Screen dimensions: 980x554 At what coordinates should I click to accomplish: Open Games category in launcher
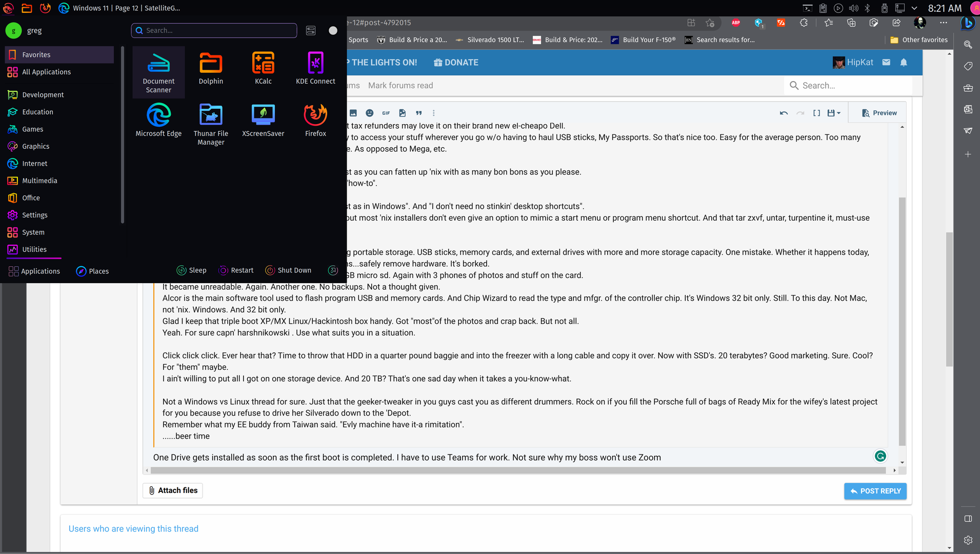(59, 129)
